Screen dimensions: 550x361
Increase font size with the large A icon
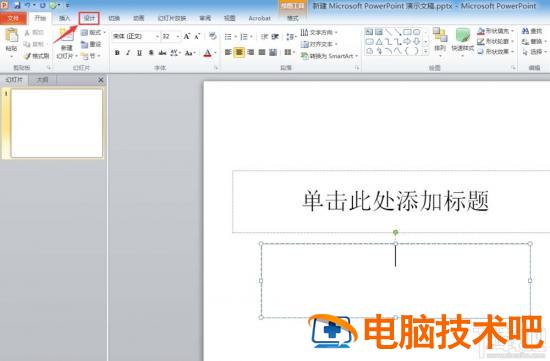(x=187, y=36)
